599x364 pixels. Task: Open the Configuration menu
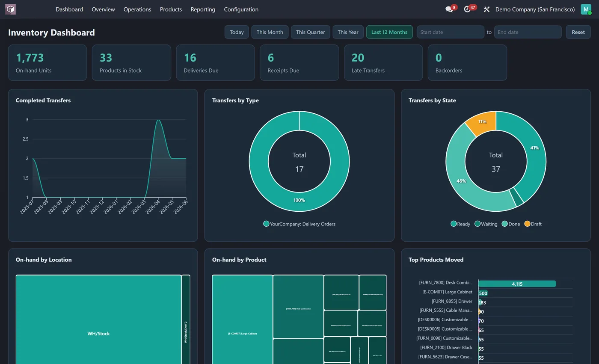(241, 9)
